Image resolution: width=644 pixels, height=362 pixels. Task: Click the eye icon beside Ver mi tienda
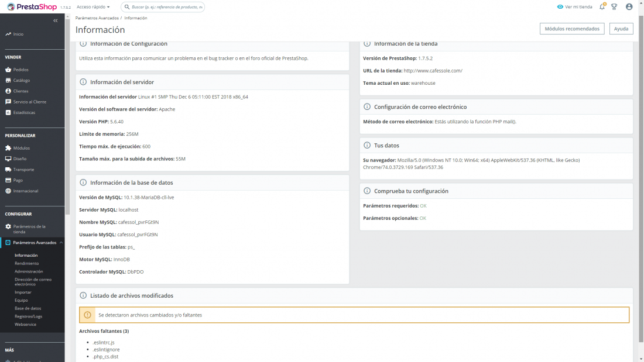pos(560,6)
